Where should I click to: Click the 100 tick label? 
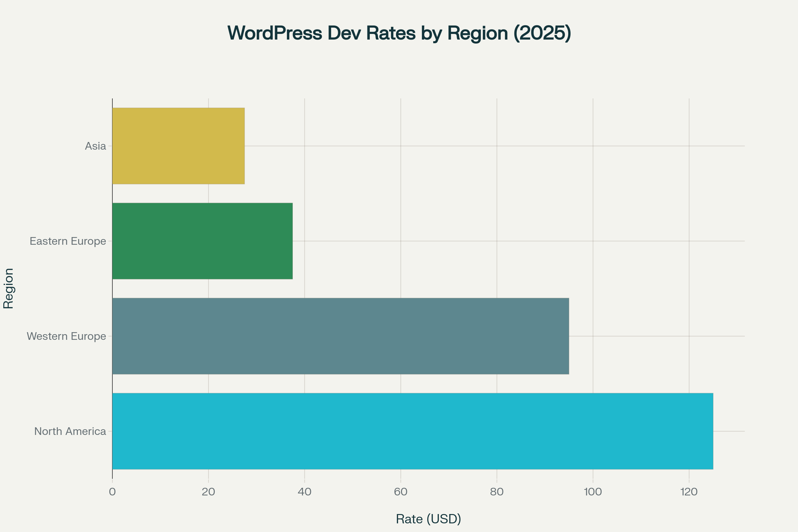click(593, 492)
